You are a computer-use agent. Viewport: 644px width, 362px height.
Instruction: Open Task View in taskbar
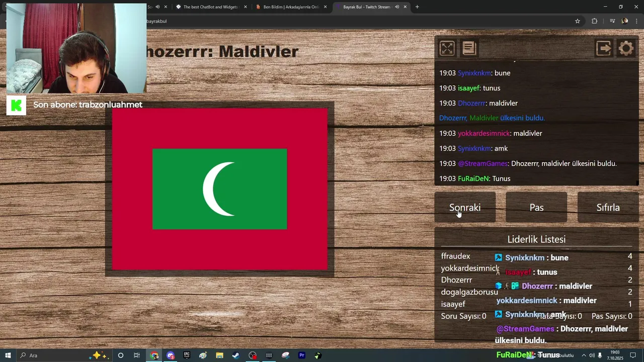(x=137, y=355)
